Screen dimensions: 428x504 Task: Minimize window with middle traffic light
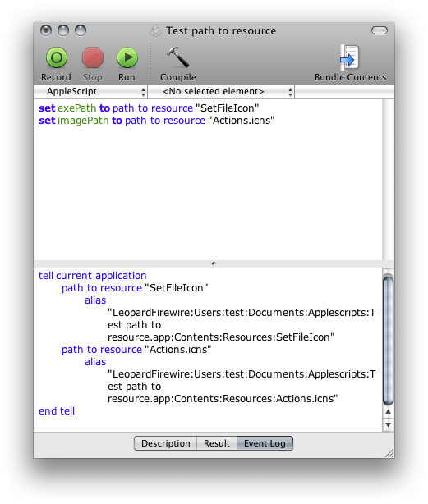[63, 30]
